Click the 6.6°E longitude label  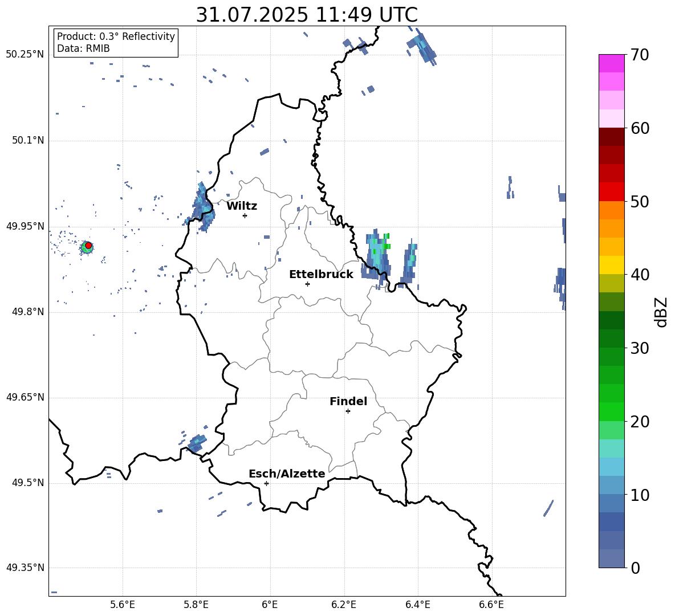tap(491, 605)
